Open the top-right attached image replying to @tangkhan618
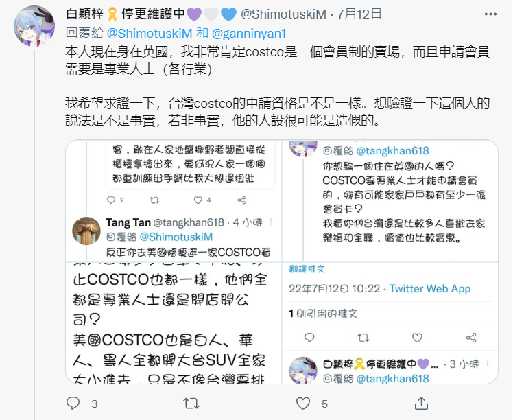This screenshot has height=420, width=513. (390, 200)
